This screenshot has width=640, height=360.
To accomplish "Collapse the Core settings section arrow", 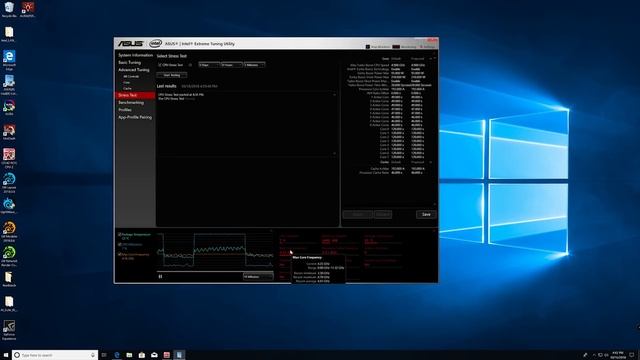I will click(x=431, y=59).
